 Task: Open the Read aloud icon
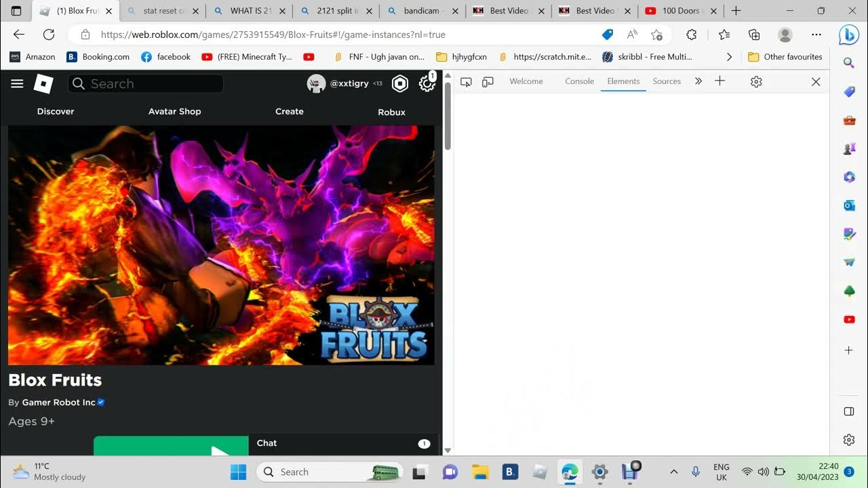click(632, 35)
